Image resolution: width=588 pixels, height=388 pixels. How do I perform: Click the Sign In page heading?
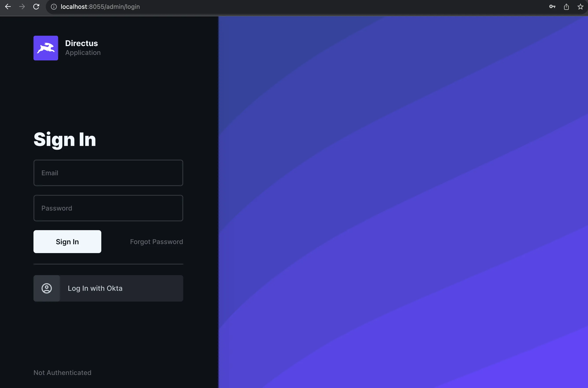(65, 139)
